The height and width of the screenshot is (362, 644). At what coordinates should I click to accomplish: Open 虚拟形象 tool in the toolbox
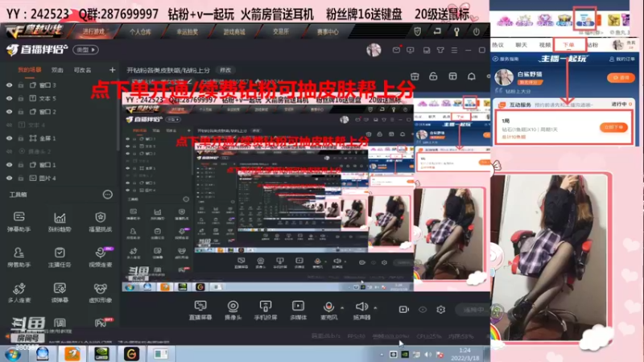[100, 293]
